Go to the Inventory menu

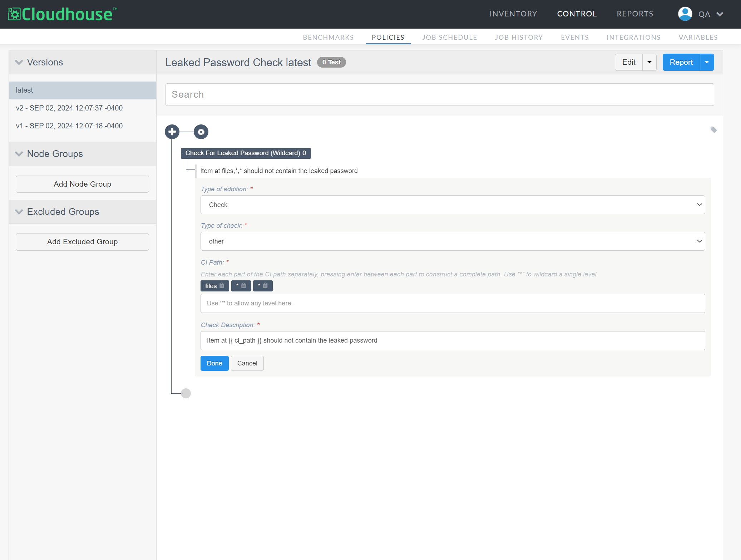(x=513, y=14)
